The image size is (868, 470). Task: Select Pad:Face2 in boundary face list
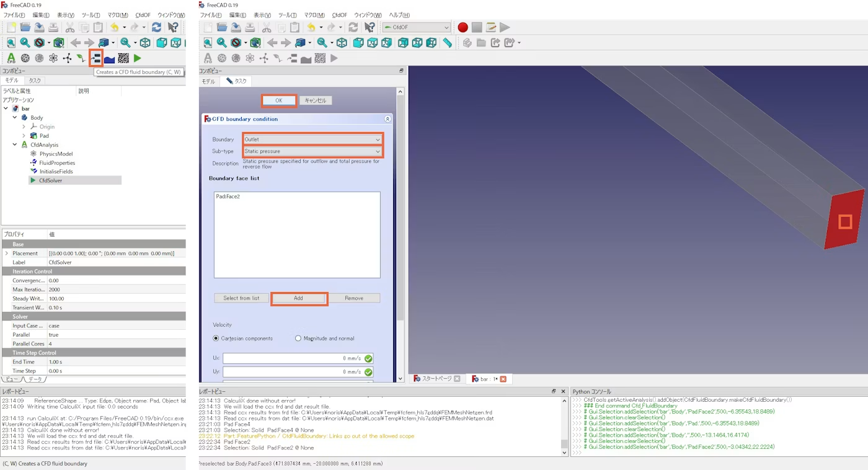point(228,197)
